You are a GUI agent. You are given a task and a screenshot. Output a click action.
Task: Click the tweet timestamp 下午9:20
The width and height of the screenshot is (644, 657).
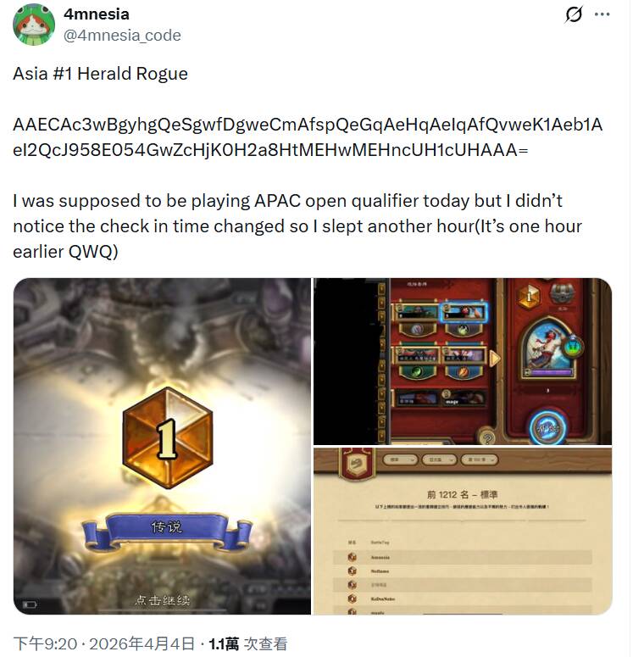pyautogui.click(x=45, y=643)
